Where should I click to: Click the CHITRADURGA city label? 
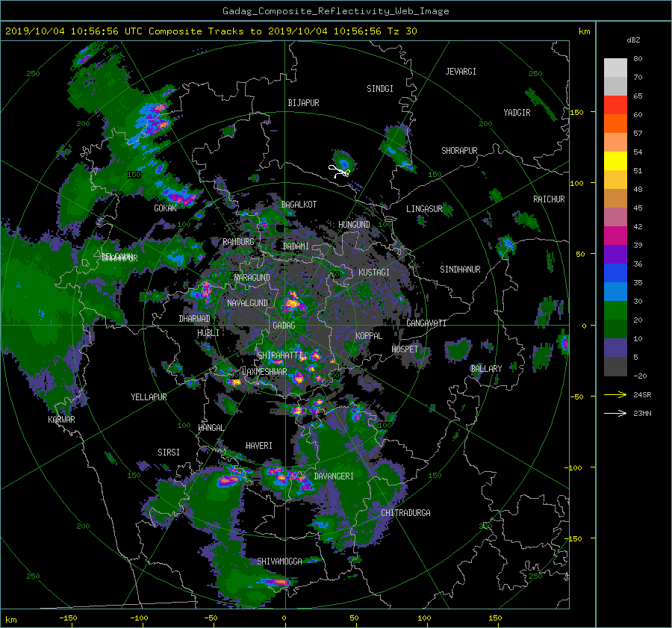405,513
